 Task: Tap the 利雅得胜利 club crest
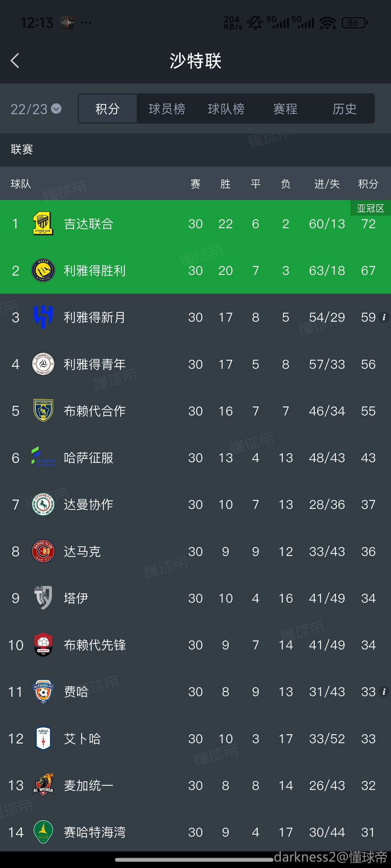click(x=43, y=270)
